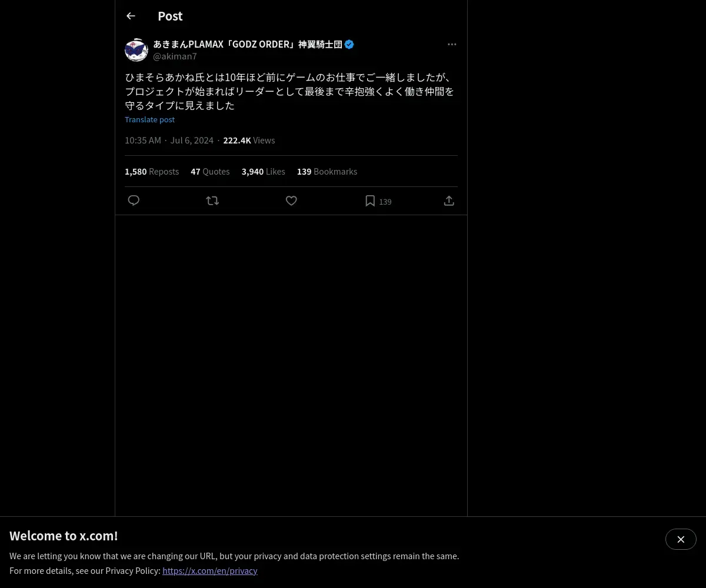Screen dimensions: 706x588
Task: Bookmark the post with bookmark icon
Action: click(370, 201)
